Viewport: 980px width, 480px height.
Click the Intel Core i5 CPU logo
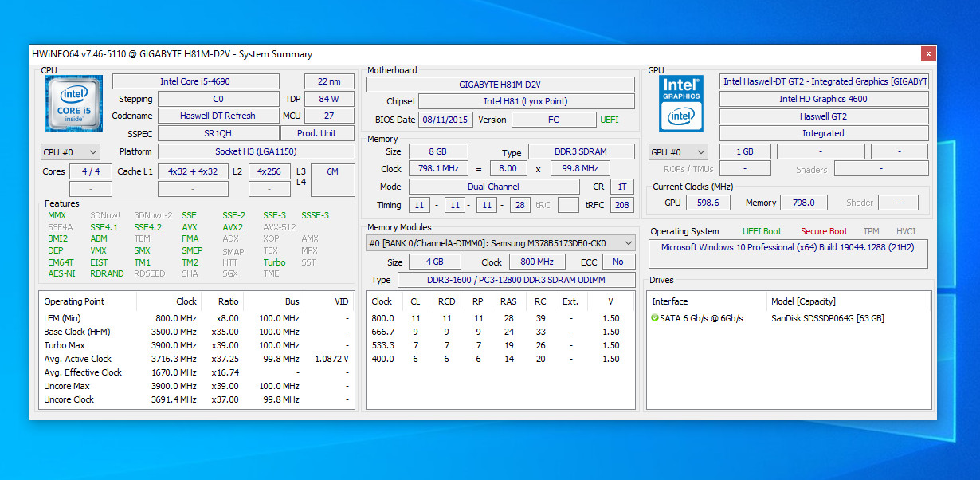click(x=74, y=104)
